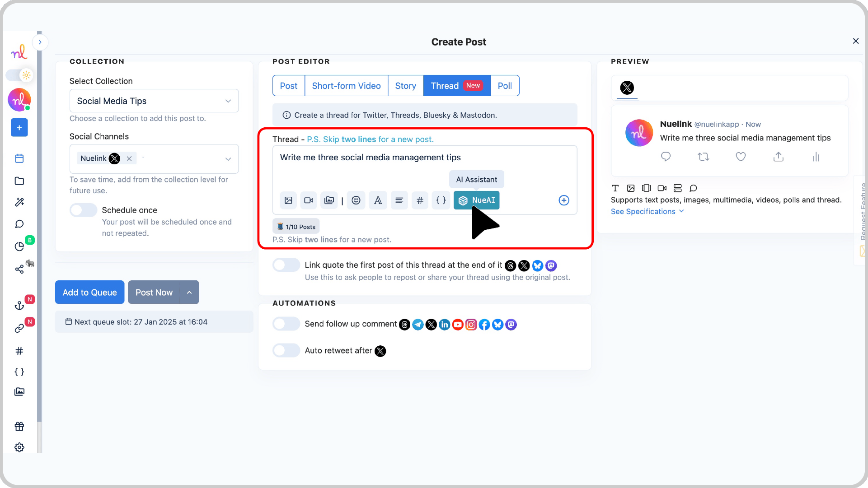Open the NueAI assistant
868x488 pixels.
click(476, 200)
